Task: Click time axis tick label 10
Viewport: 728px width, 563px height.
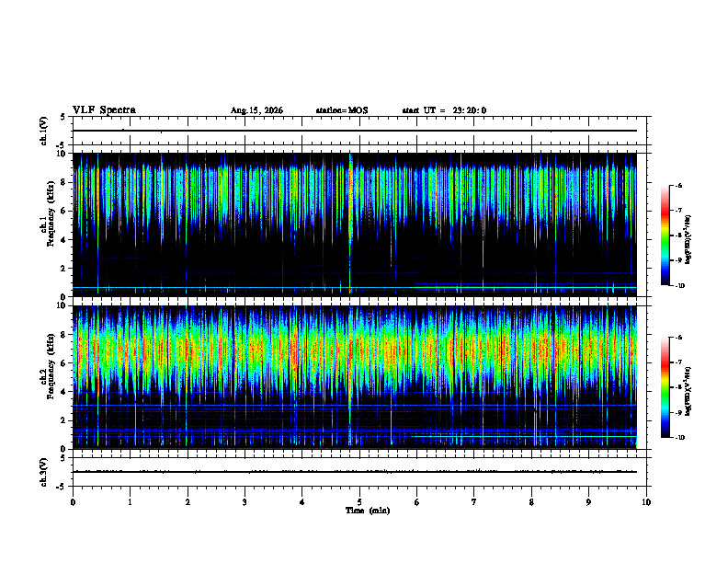Action: [x=646, y=502]
